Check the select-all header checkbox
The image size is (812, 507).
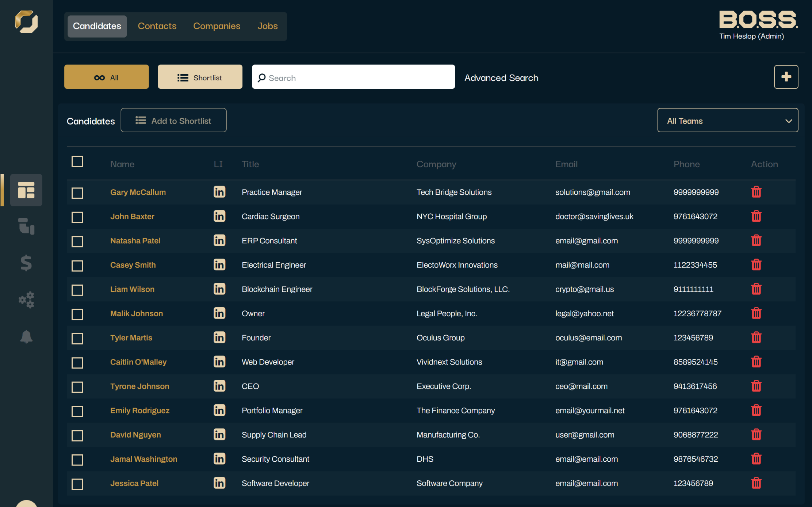tap(77, 161)
